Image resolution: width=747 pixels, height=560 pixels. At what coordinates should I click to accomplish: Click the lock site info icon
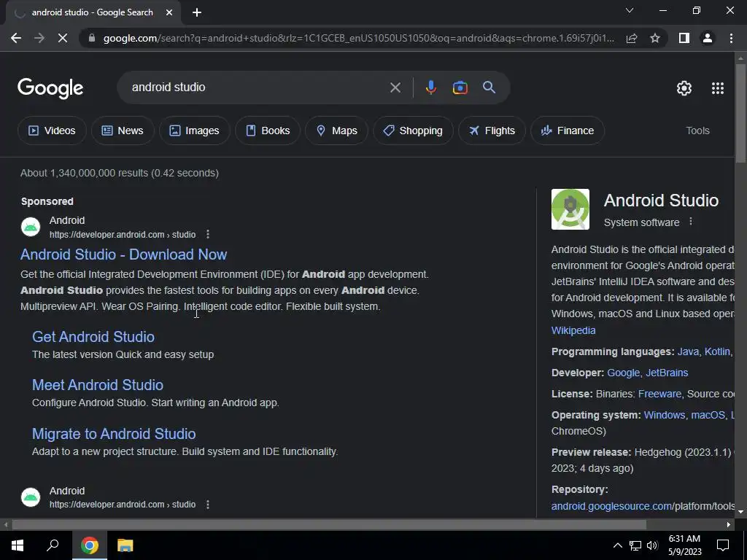click(92, 38)
